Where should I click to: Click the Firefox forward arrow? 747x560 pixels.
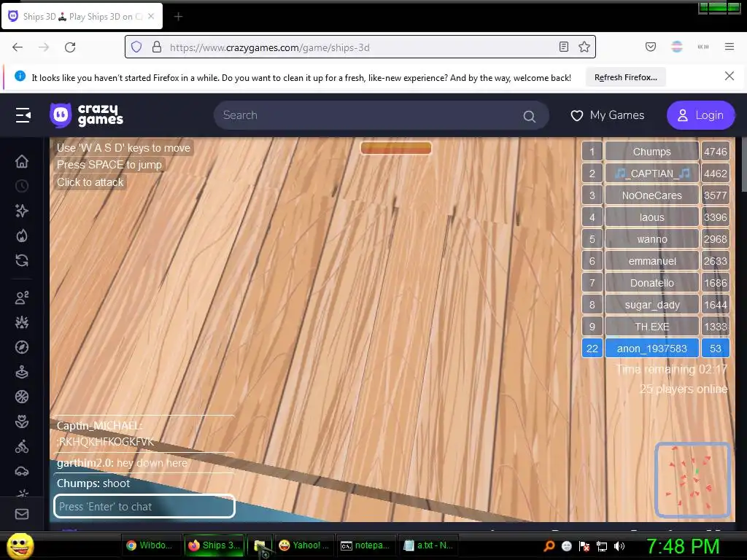[44, 47]
